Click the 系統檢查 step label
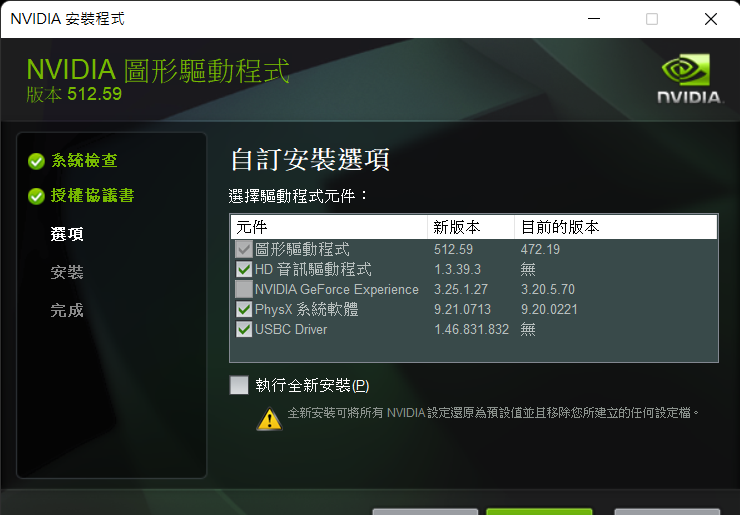 tap(85, 160)
